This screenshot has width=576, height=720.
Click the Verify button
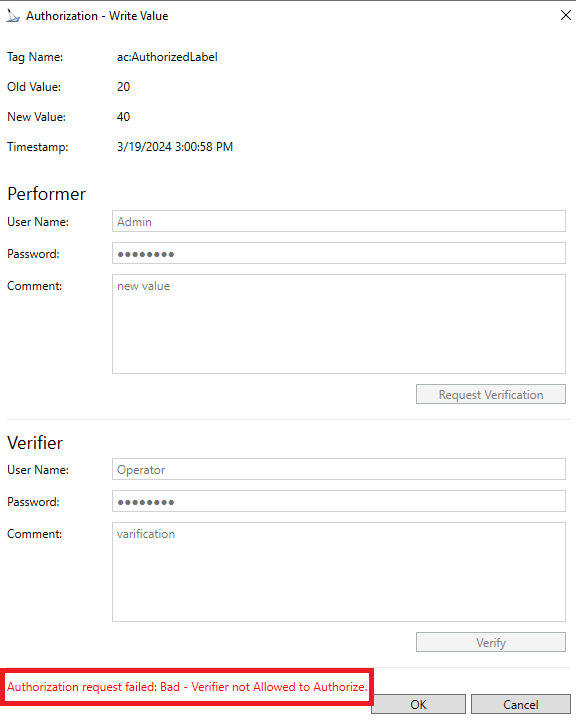coord(491,642)
